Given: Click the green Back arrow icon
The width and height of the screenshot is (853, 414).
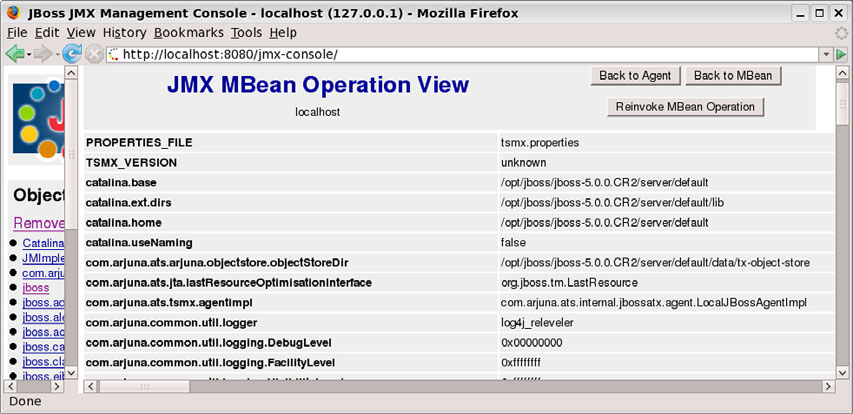Looking at the screenshot, I should [x=14, y=53].
